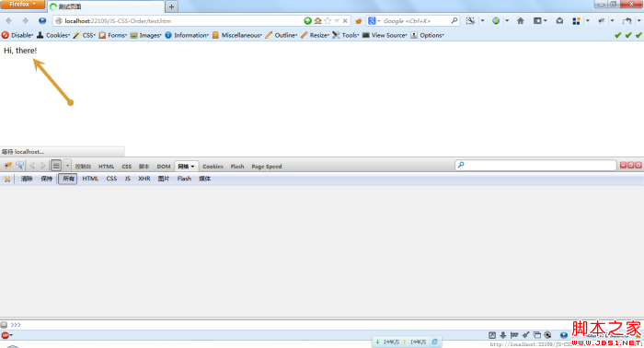Click the browser back arrow button
This screenshot has width=644, height=348.
pyautogui.click(x=8, y=20)
